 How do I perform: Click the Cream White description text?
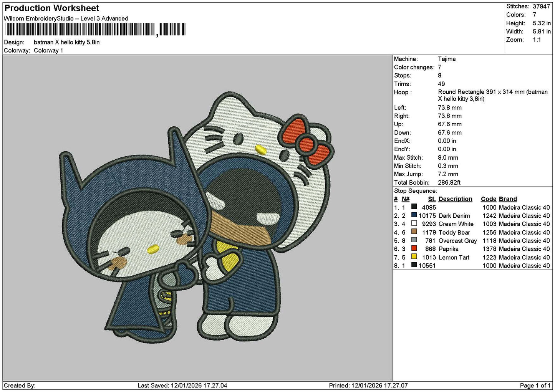click(x=456, y=224)
